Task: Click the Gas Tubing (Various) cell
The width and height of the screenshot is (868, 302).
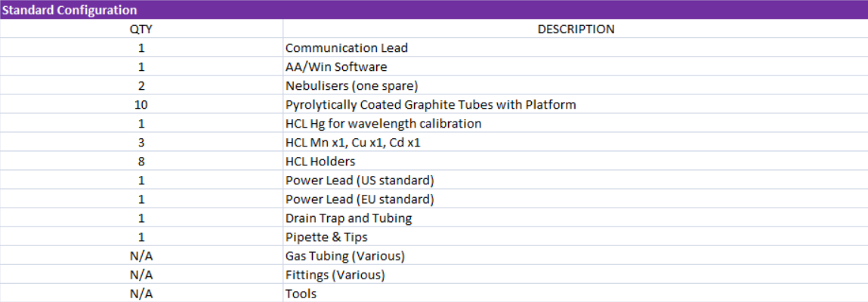Action: (344, 256)
